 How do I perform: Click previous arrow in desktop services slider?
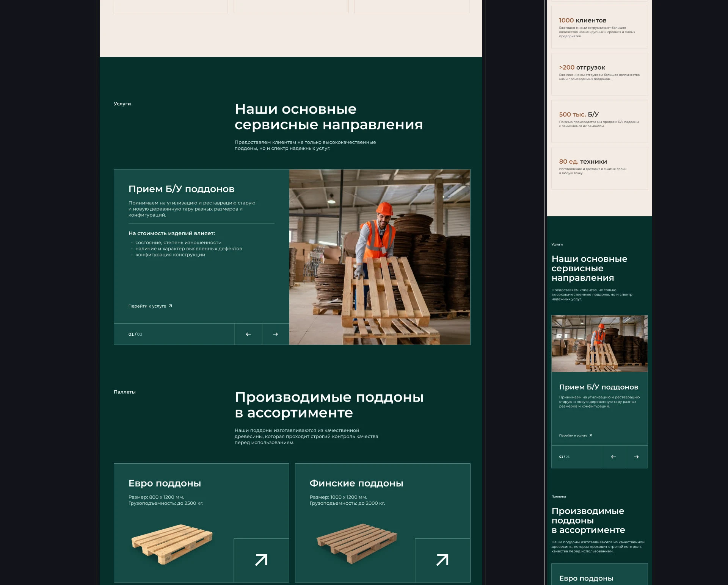coord(248,334)
